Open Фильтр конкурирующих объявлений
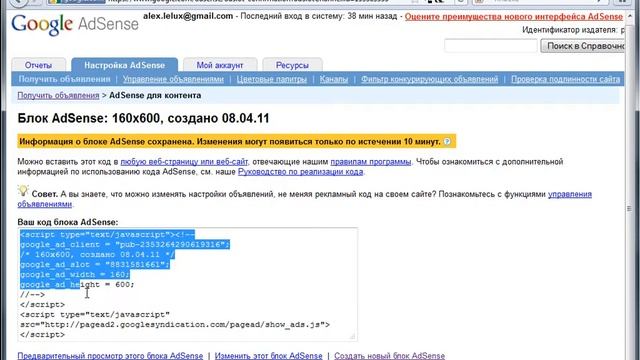 (429, 79)
